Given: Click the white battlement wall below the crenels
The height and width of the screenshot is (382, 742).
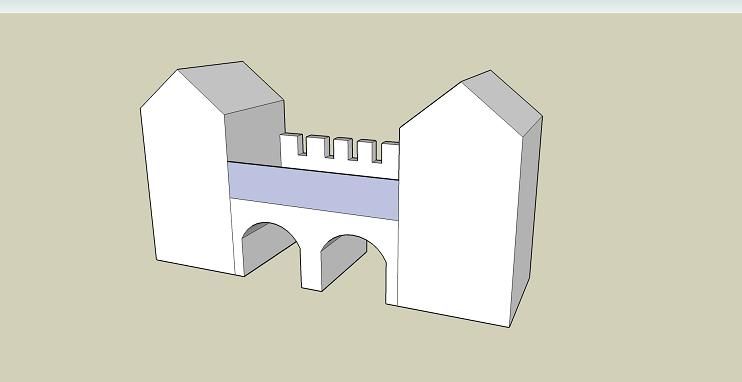Looking at the screenshot, I should [339, 167].
